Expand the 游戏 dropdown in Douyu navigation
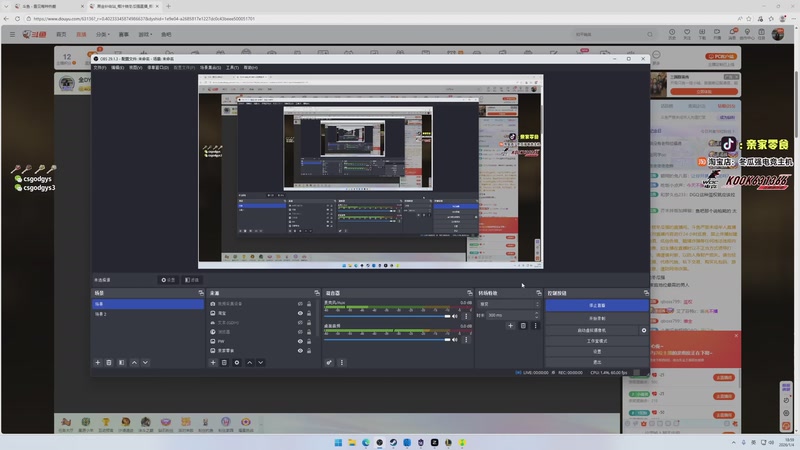This screenshot has width=800, height=450. click(x=145, y=34)
